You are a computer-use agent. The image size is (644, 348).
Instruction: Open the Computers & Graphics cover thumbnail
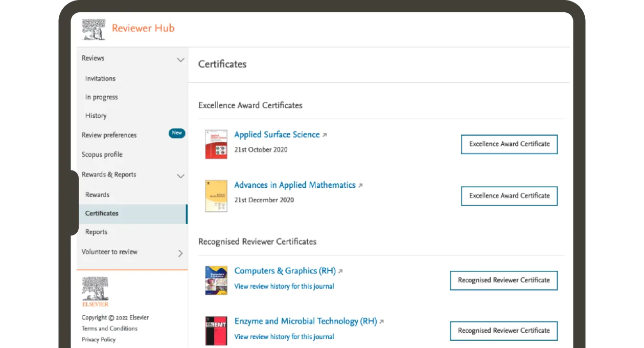[216, 280]
